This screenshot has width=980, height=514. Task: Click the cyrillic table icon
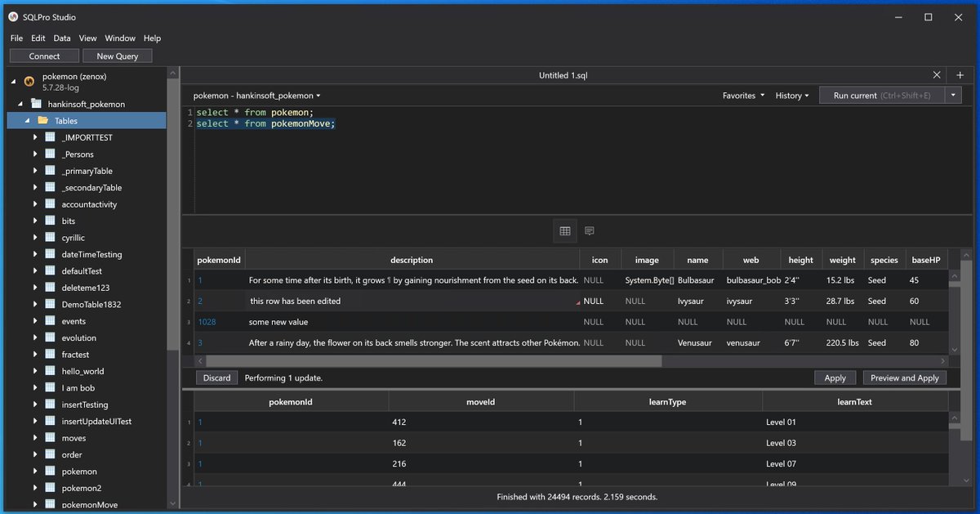point(50,238)
